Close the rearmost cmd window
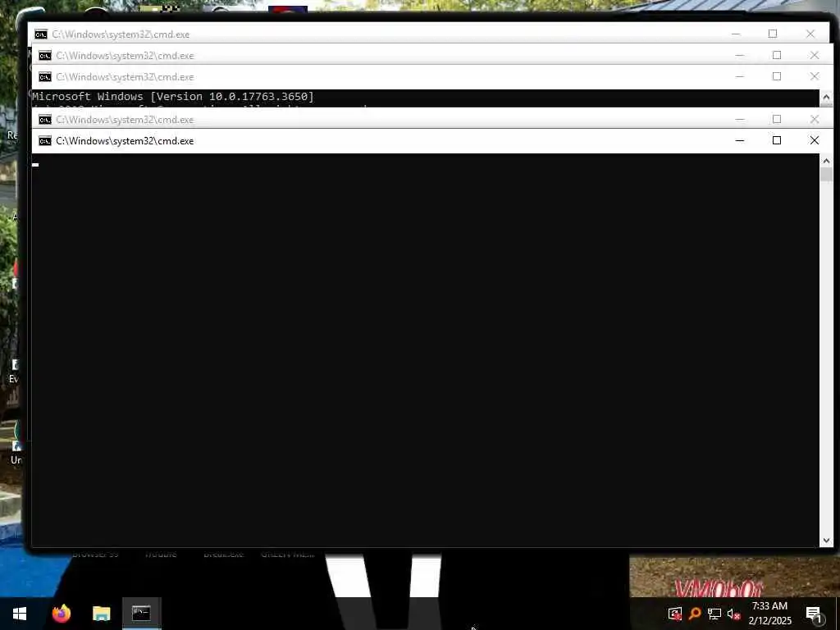The height and width of the screenshot is (630, 840). [810, 34]
